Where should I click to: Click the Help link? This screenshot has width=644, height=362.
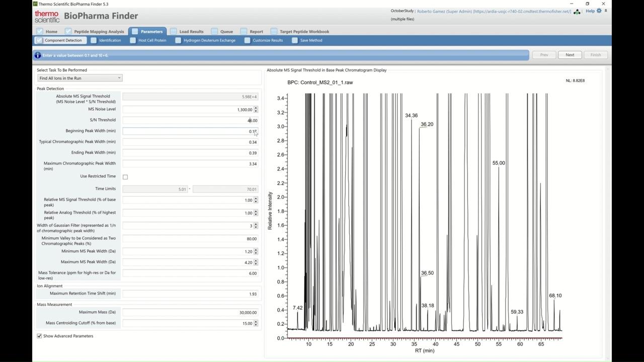point(590,11)
